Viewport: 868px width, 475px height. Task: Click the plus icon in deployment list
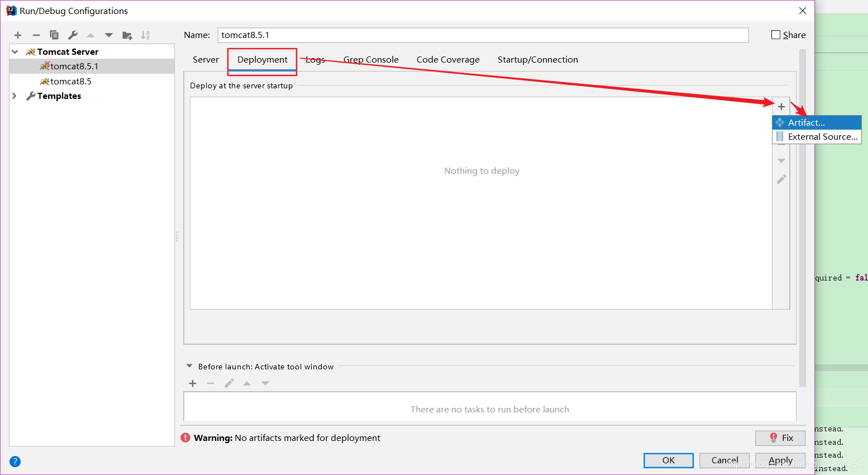coord(781,107)
